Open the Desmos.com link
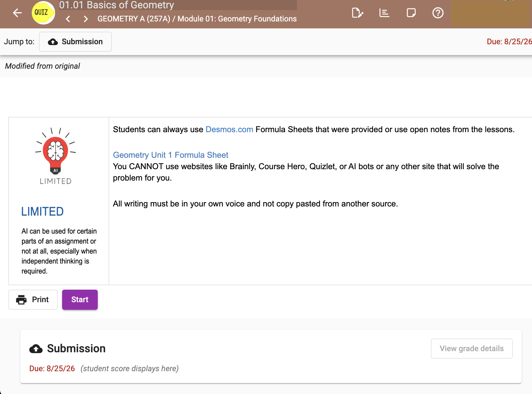532x394 pixels. 229,129
